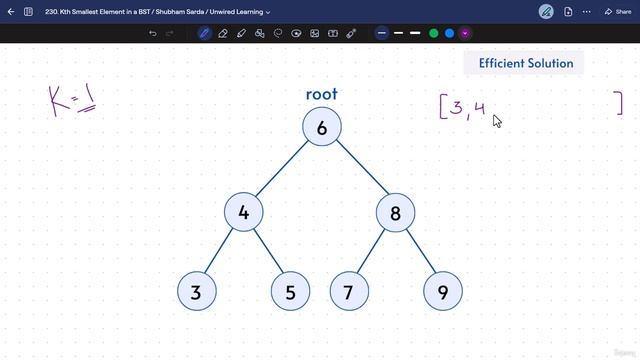The width and height of the screenshot is (640, 360).
Task: Select leaf node 3
Action: coord(197,291)
